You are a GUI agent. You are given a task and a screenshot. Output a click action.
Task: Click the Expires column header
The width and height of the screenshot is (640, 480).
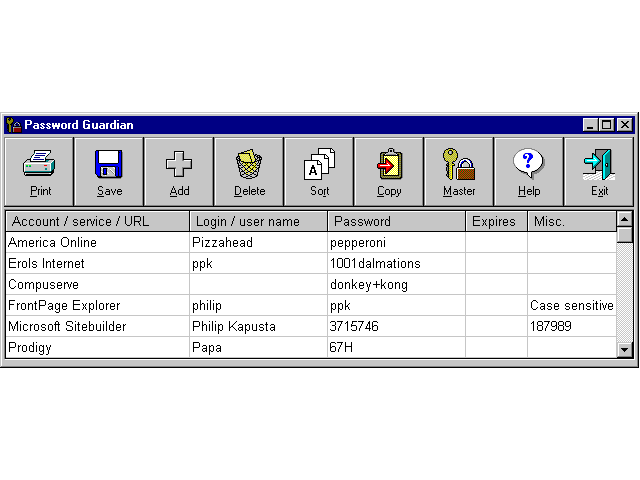(496, 221)
